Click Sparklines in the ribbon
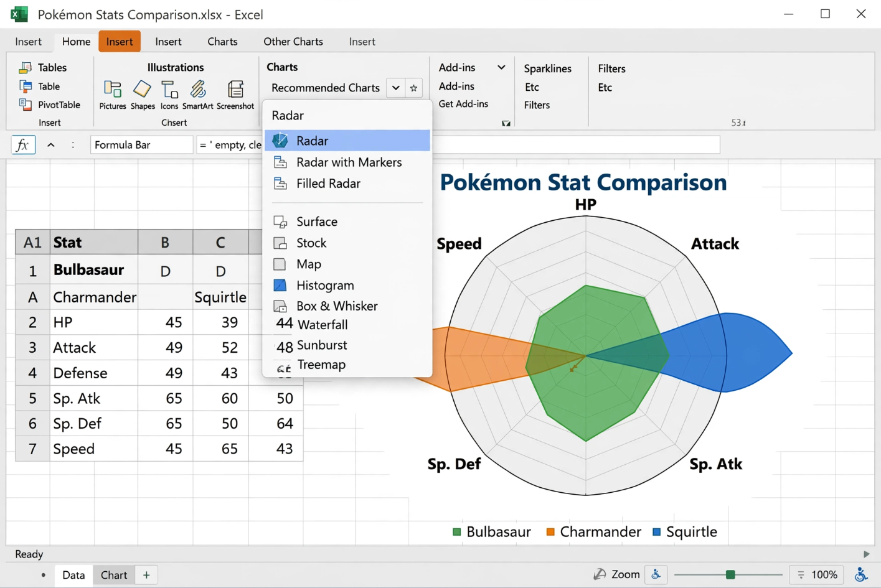881x588 pixels. pos(547,68)
